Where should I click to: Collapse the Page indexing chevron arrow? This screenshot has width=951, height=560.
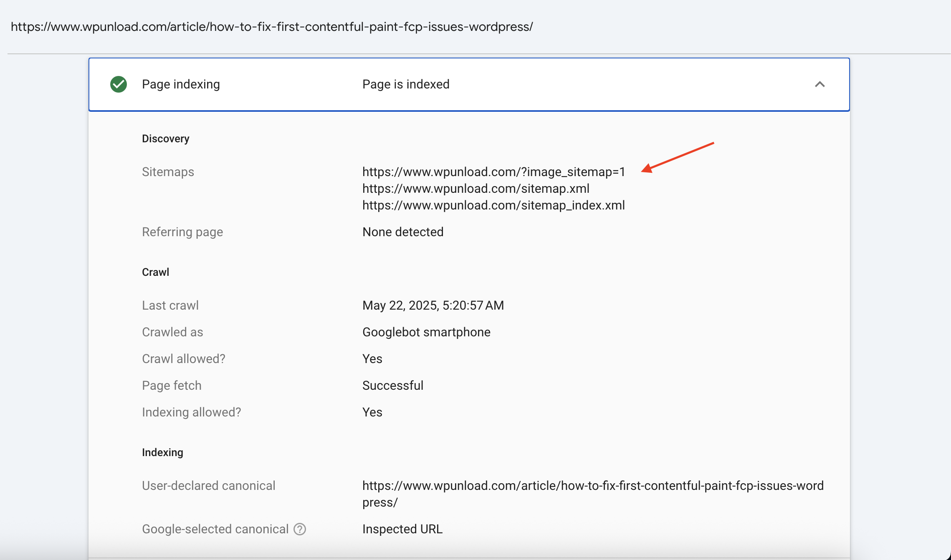click(x=819, y=84)
